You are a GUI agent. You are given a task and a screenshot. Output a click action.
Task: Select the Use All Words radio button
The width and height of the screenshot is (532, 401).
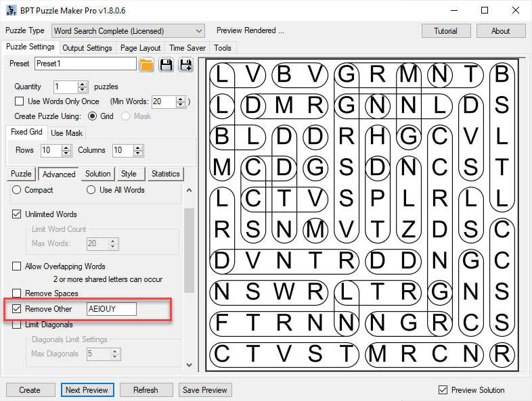pyautogui.click(x=91, y=190)
